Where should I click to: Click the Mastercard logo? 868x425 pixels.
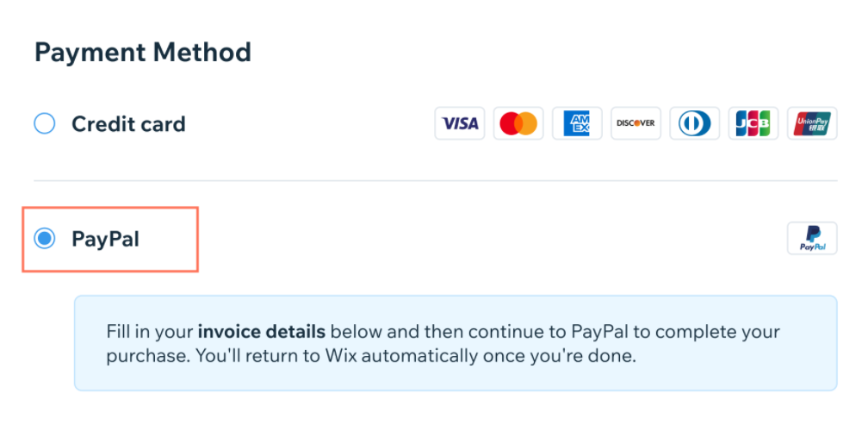coord(518,123)
